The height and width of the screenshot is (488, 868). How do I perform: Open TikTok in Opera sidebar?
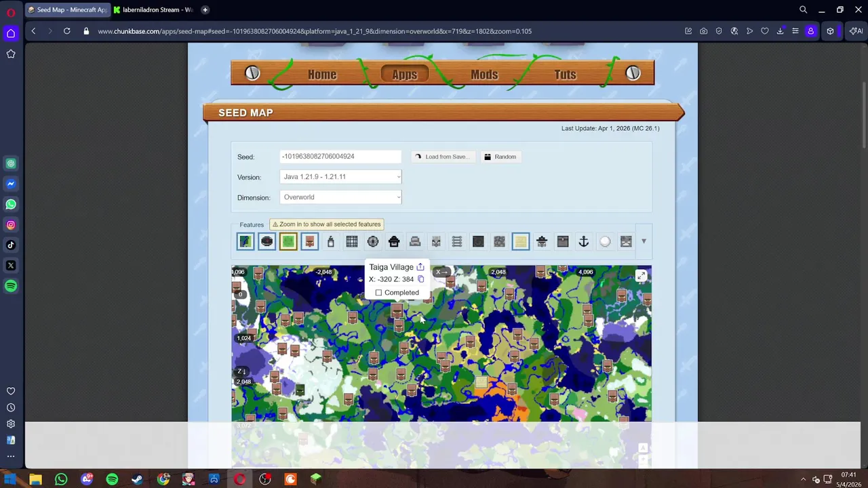(11, 245)
